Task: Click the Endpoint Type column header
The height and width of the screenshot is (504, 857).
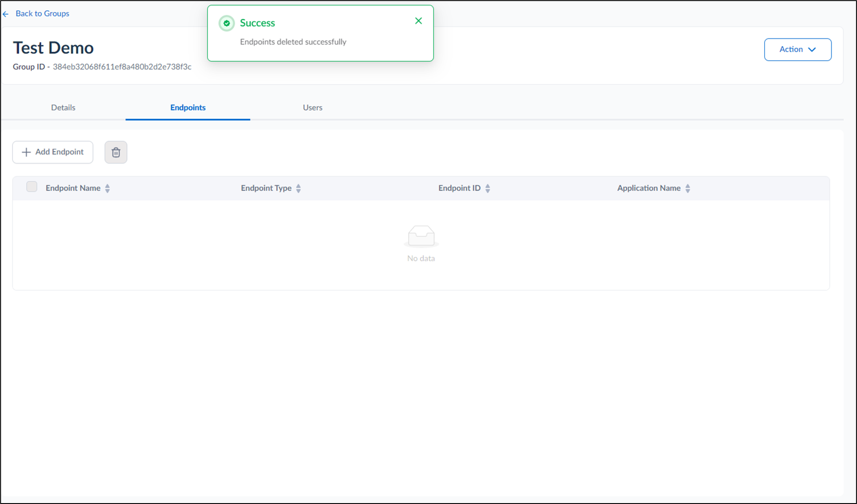Action: [266, 188]
